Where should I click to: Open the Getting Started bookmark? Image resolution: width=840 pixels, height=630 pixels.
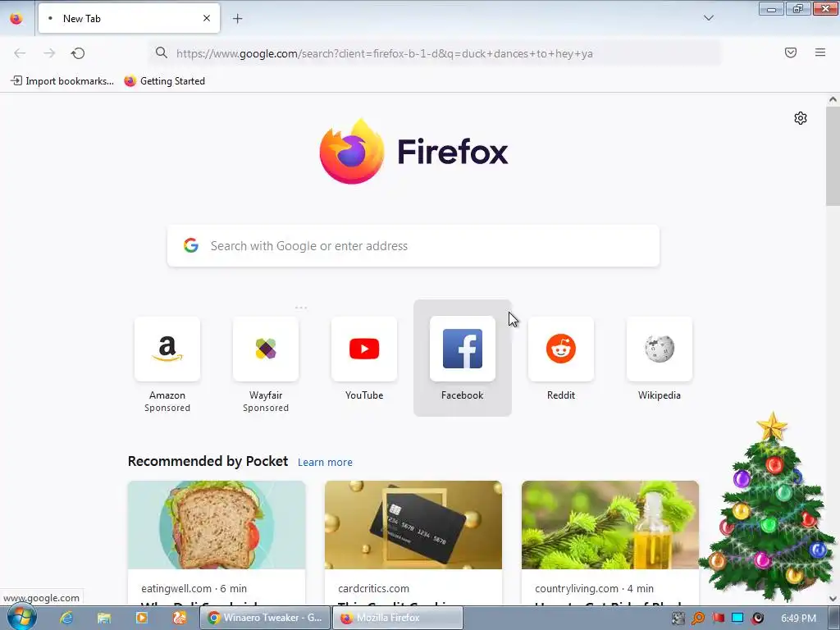click(x=164, y=81)
